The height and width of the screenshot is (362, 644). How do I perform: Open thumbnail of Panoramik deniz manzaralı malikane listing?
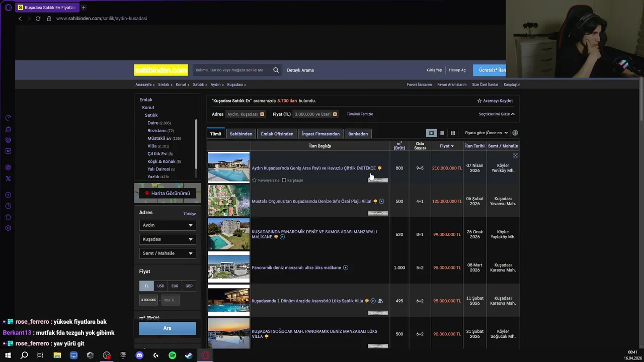point(228,267)
